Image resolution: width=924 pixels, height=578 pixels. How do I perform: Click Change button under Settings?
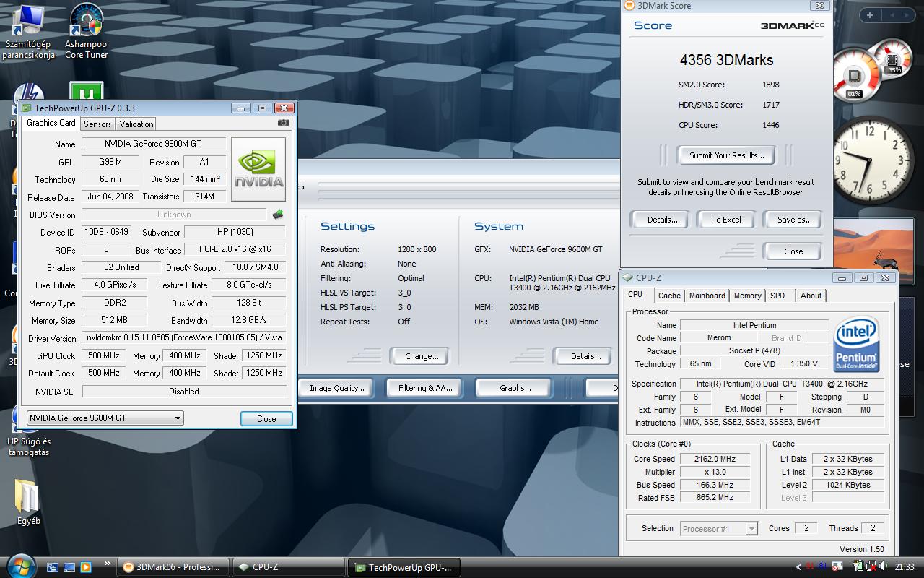pos(422,356)
